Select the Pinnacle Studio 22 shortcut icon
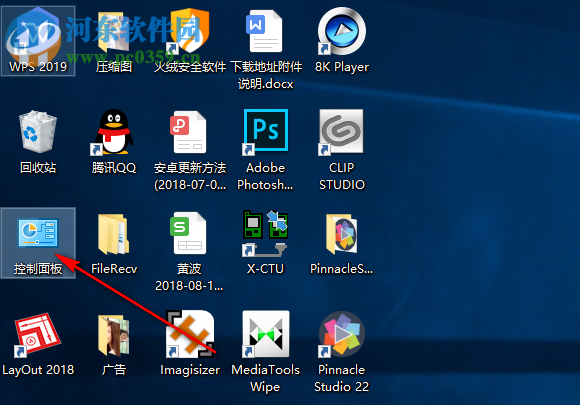580x405 pixels. (341, 334)
